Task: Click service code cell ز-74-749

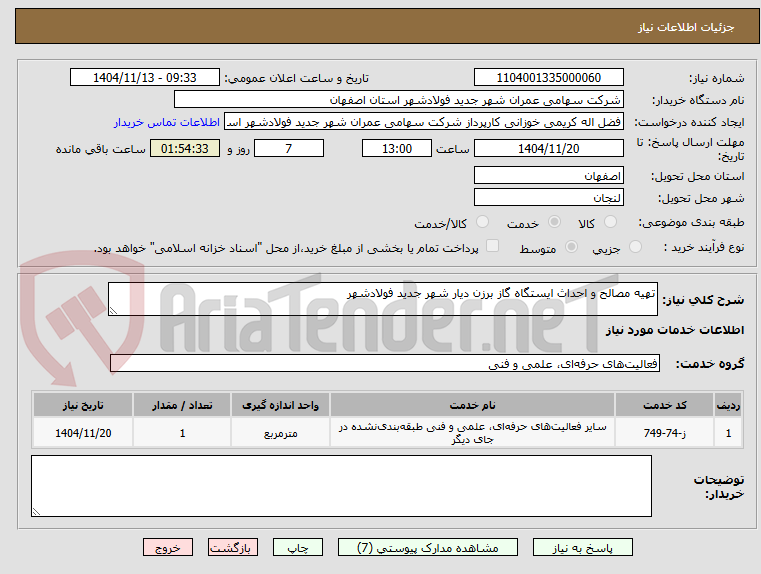Action: 664,433
